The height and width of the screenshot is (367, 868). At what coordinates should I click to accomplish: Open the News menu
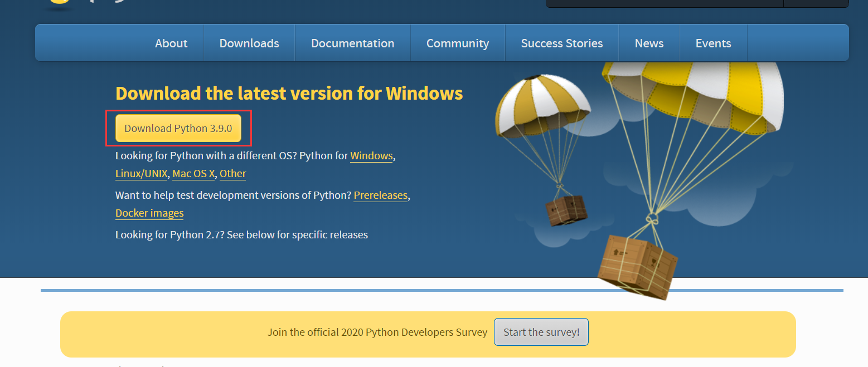pos(649,43)
